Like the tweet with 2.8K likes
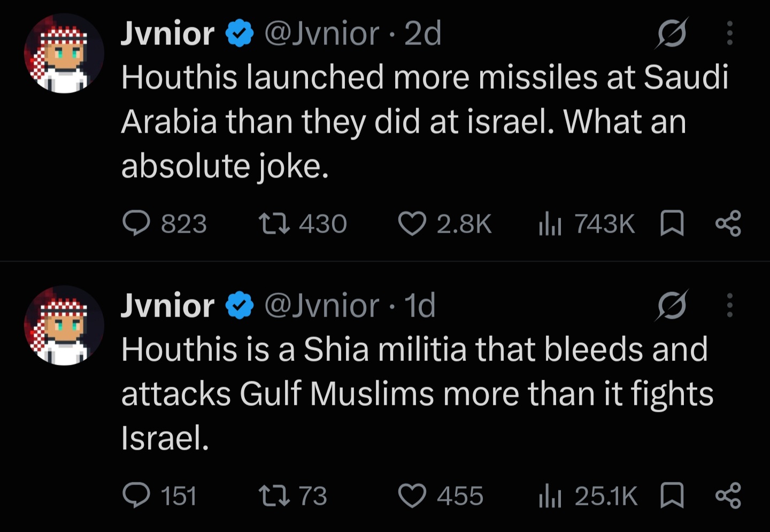Screen dimensions: 770x532 (445, 223)
